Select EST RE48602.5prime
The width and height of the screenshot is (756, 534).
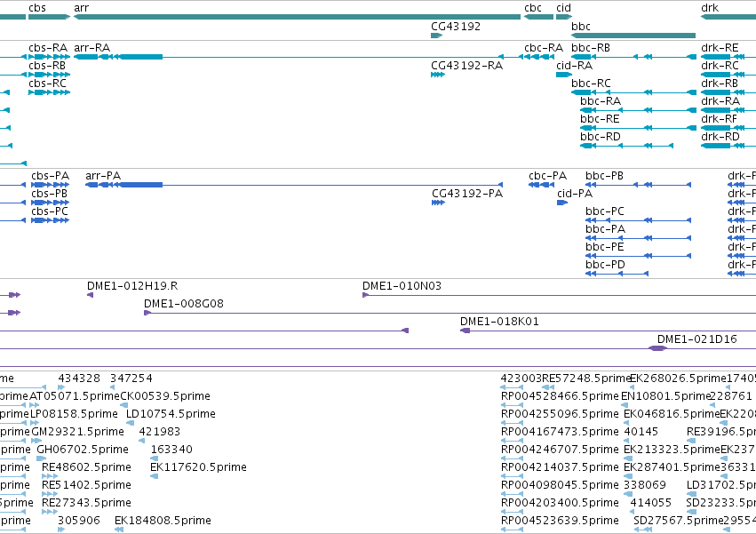[50, 476]
